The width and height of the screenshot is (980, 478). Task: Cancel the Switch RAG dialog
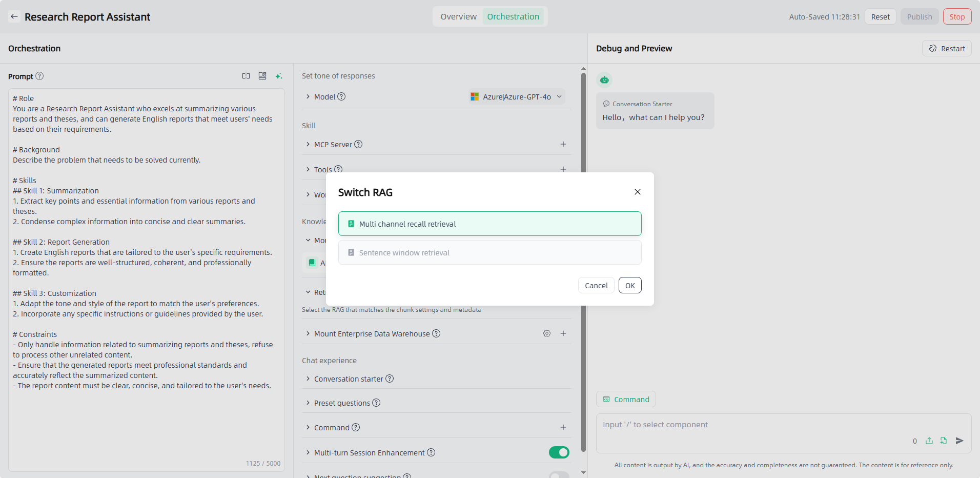tap(596, 285)
